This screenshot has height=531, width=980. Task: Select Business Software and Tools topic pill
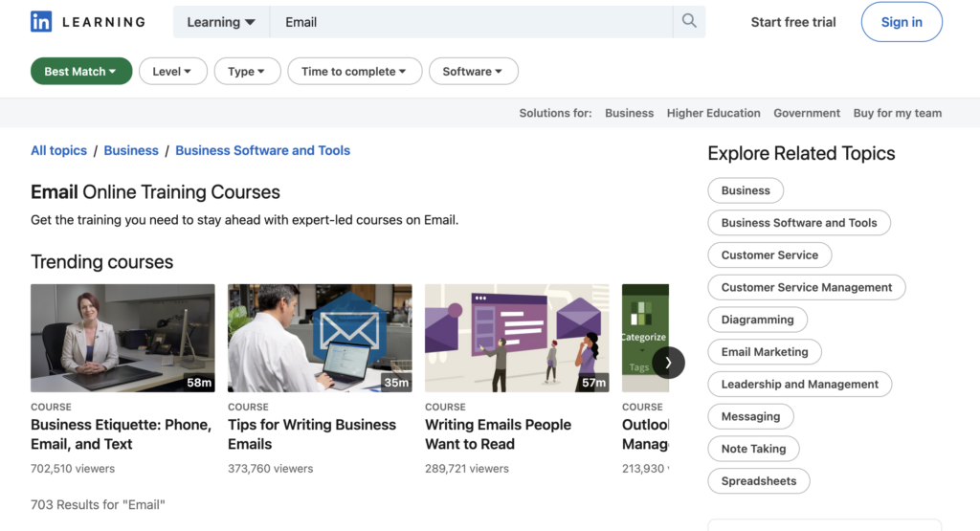799,223
